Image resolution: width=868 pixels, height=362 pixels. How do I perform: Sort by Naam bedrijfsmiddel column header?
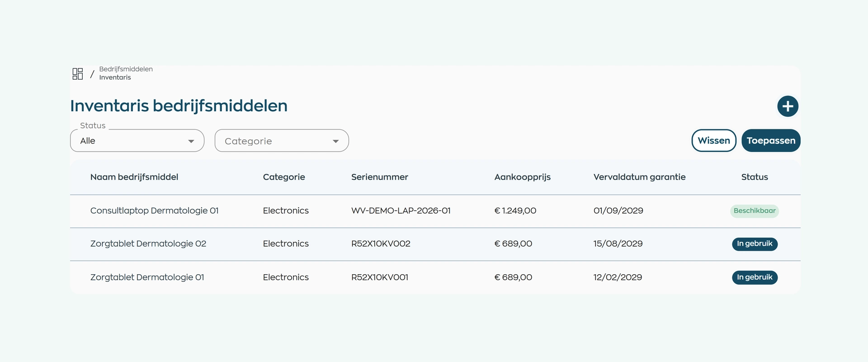pos(134,177)
